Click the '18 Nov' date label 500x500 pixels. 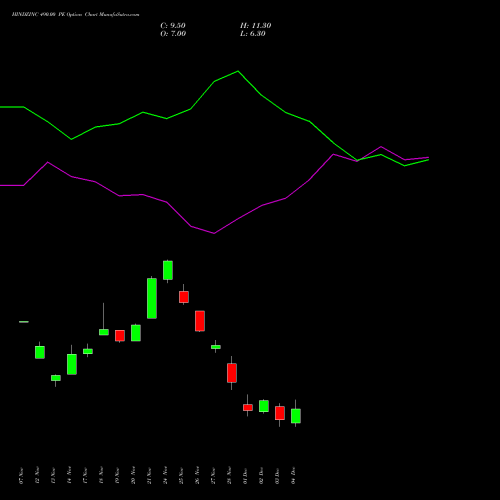pyautogui.click(x=101, y=475)
